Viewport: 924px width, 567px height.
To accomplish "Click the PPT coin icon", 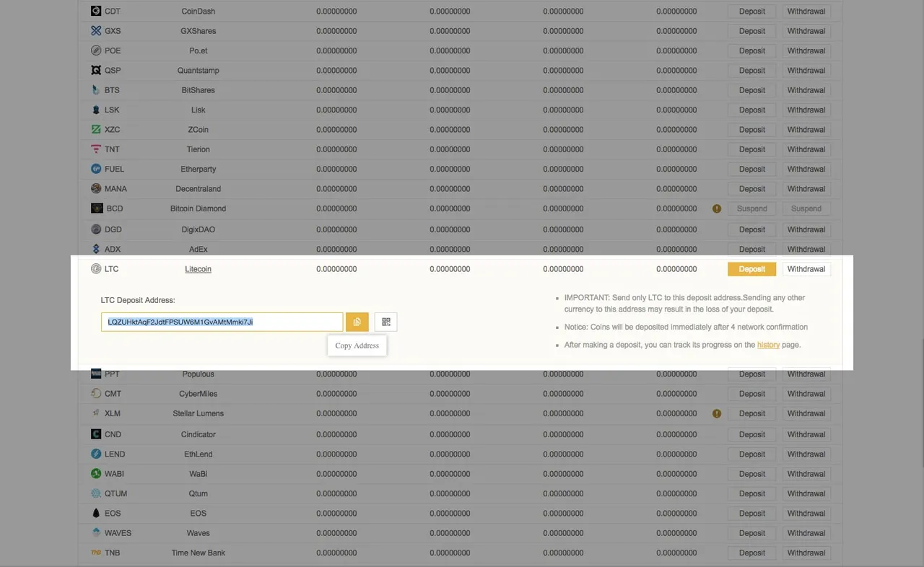I will point(96,374).
